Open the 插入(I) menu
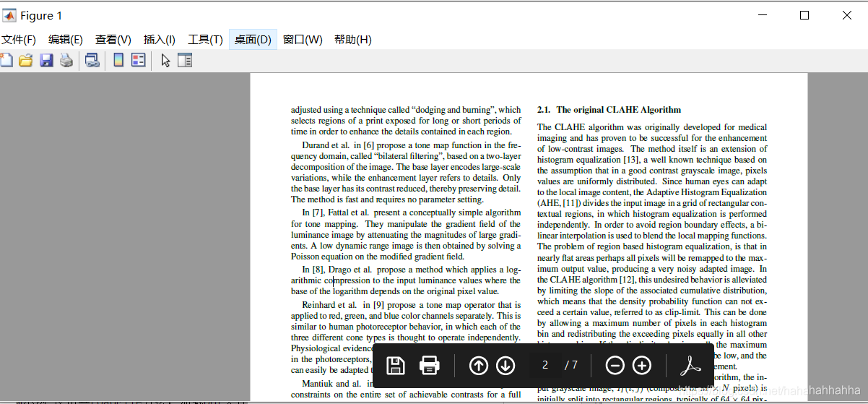 click(160, 40)
